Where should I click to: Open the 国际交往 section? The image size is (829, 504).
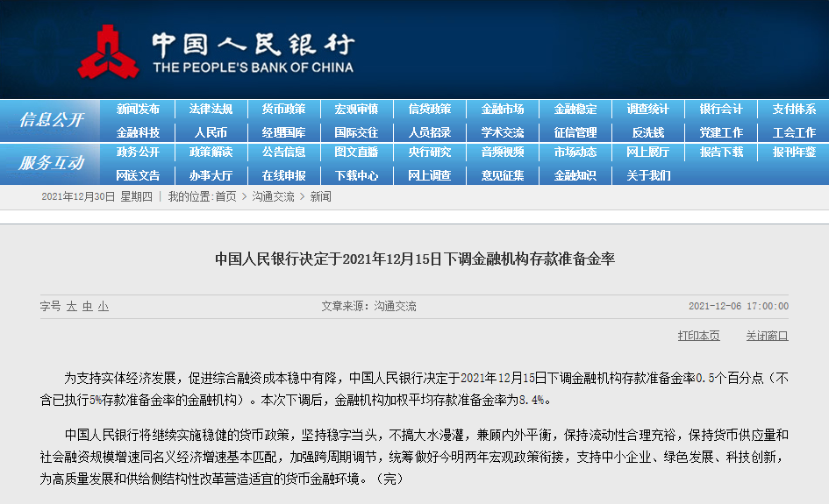tap(356, 132)
